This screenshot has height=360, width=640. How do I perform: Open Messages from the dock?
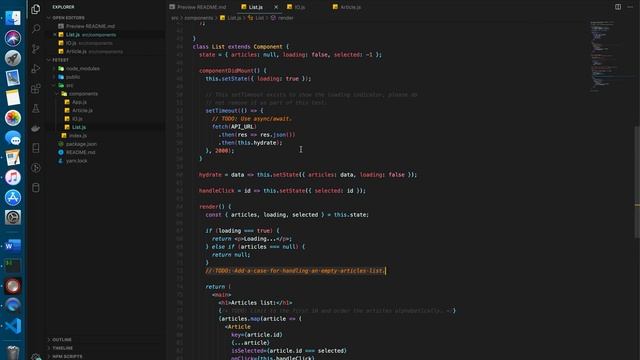pyautogui.click(x=13, y=138)
